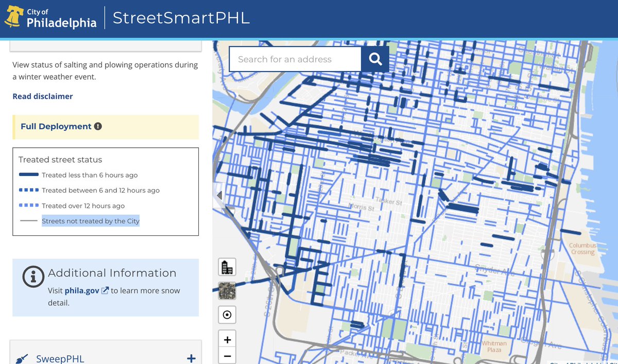The width and height of the screenshot is (618, 364).
Task: Click the Treated less than 6 hours ago legend line
Action: point(29,175)
